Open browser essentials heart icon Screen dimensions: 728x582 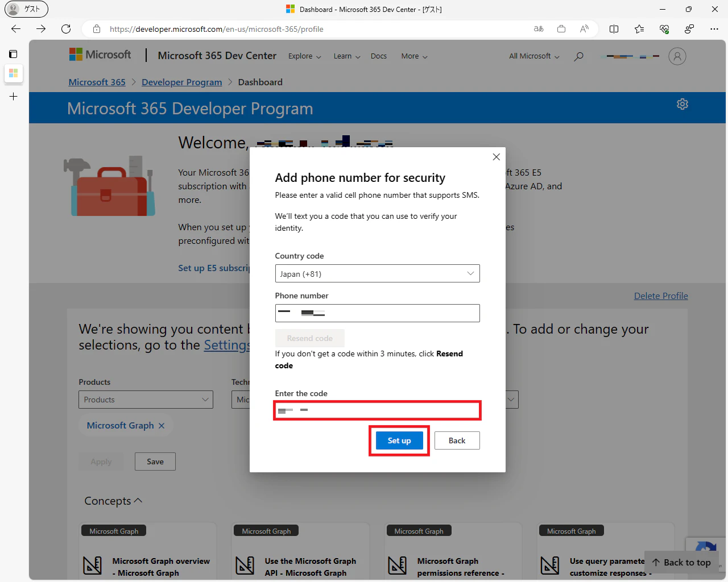[x=664, y=29]
